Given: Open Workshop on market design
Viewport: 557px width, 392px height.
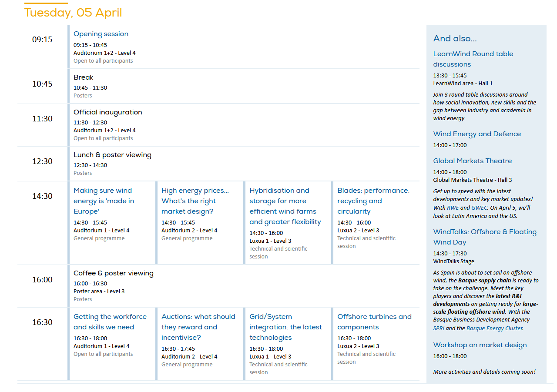Looking at the screenshot, I should click(480, 345).
